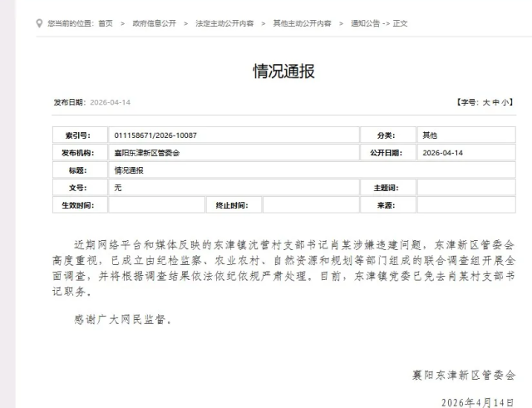Click the article title 情况通报
This screenshot has width=532, height=408.
point(283,71)
